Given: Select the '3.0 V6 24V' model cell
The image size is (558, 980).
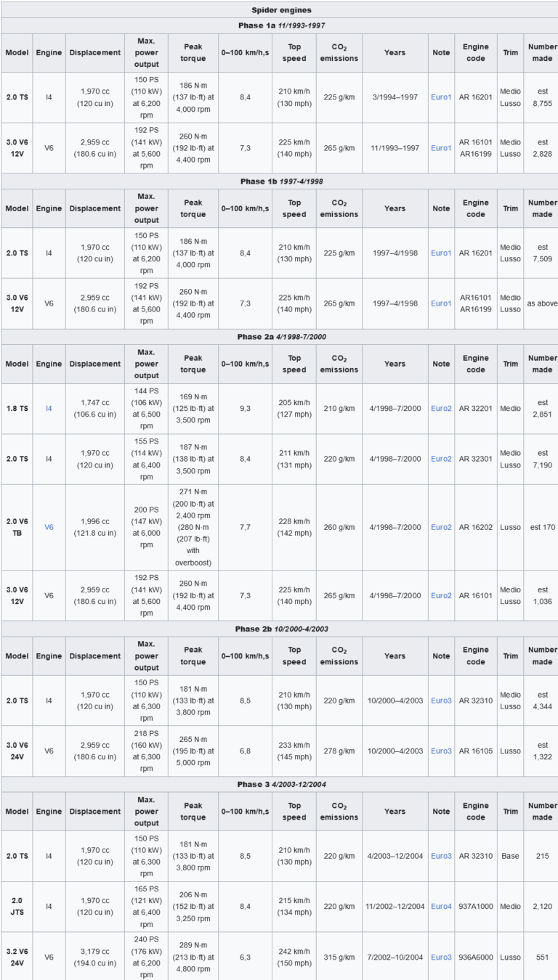Looking at the screenshot, I should [16, 751].
